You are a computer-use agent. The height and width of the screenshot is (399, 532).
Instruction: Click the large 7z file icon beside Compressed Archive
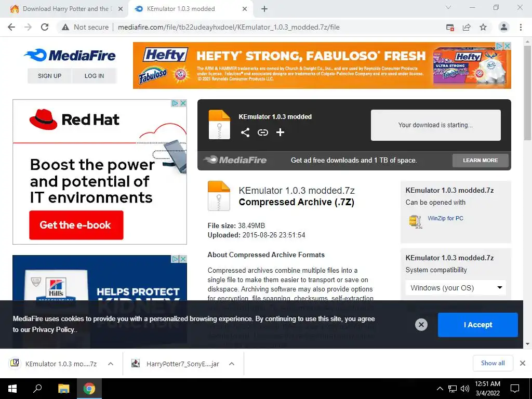[219, 196]
